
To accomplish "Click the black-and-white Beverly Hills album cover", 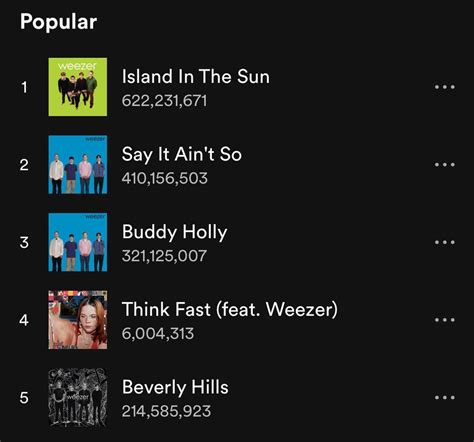I will click(78, 397).
